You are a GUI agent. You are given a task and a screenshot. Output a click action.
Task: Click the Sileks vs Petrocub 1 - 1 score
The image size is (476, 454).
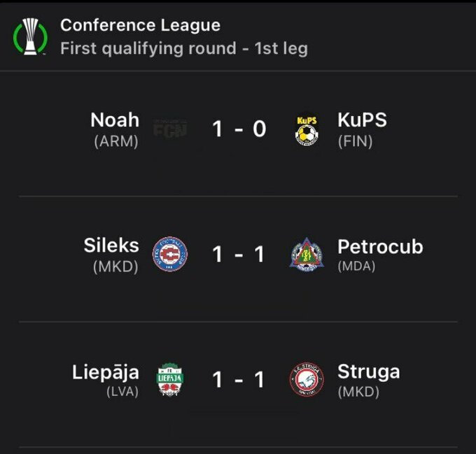click(239, 255)
